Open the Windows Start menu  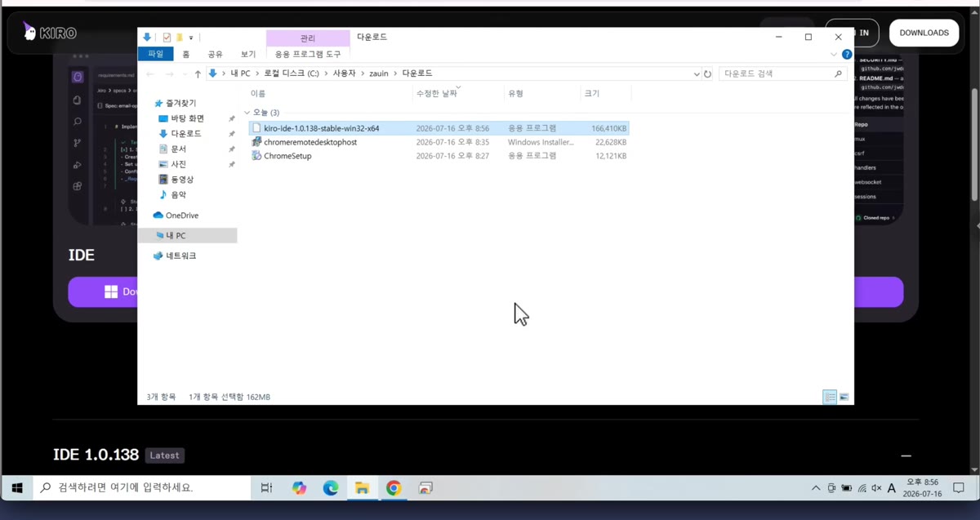(16, 488)
